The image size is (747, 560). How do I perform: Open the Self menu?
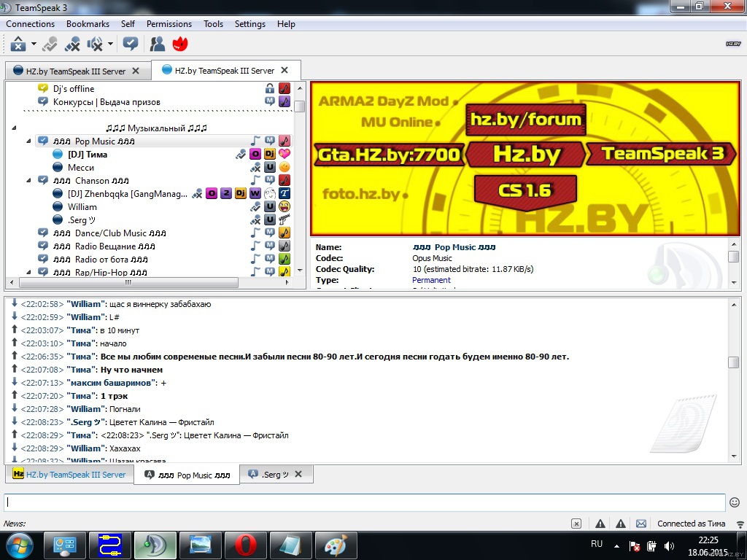pos(128,24)
